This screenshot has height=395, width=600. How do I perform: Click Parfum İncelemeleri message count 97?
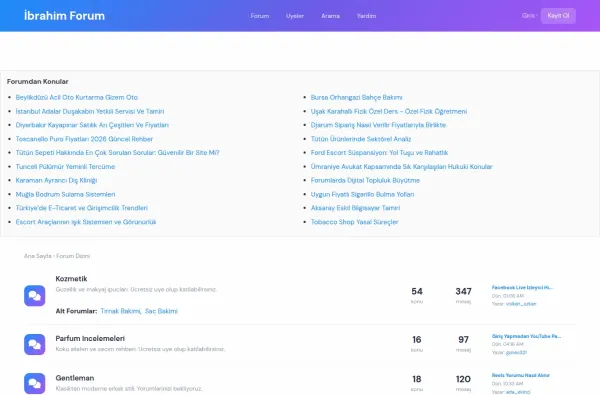click(463, 340)
